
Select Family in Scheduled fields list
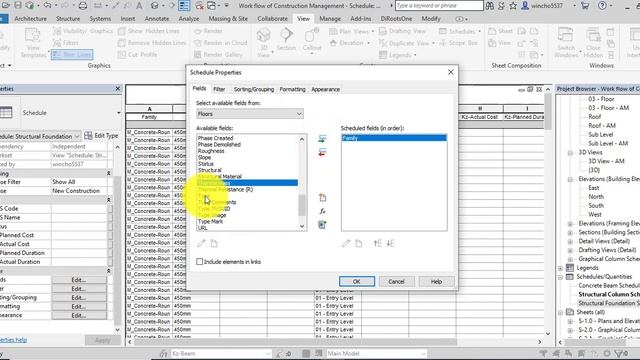click(393, 138)
